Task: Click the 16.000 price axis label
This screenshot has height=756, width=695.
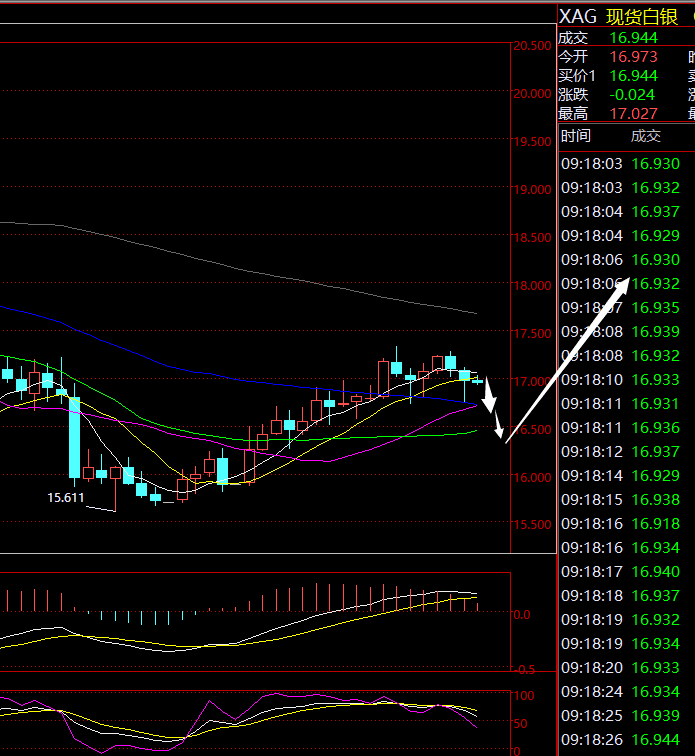Action: pyautogui.click(x=532, y=477)
